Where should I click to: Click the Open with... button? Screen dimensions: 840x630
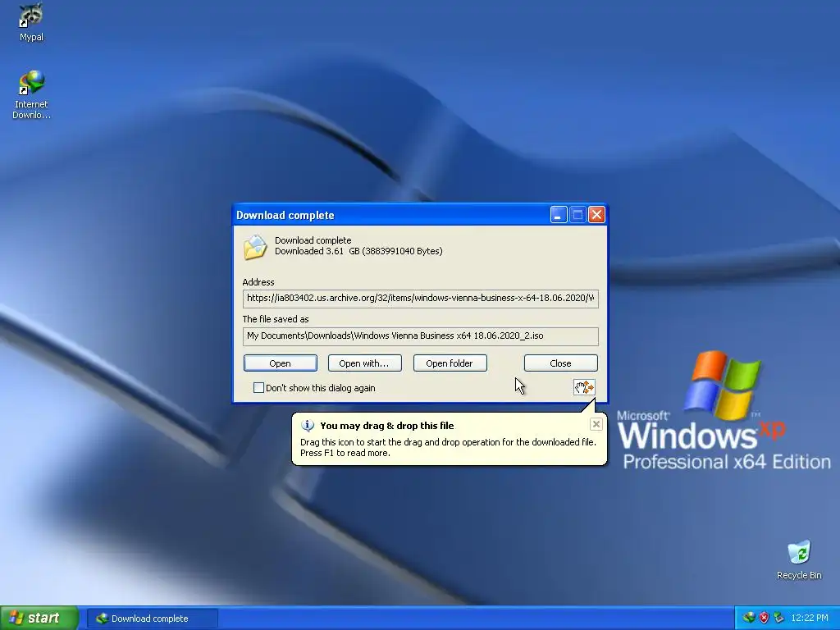365,363
